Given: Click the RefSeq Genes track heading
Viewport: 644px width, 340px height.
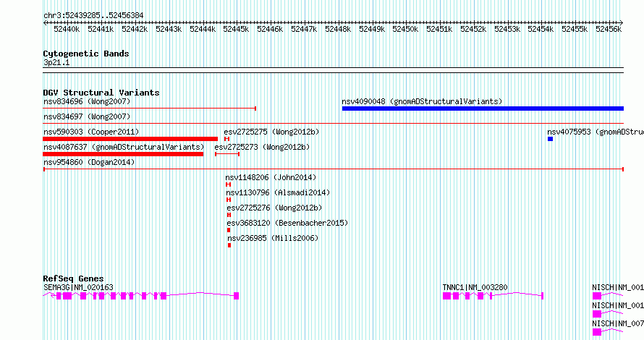Looking at the screenshot, I should pos(73,279).
